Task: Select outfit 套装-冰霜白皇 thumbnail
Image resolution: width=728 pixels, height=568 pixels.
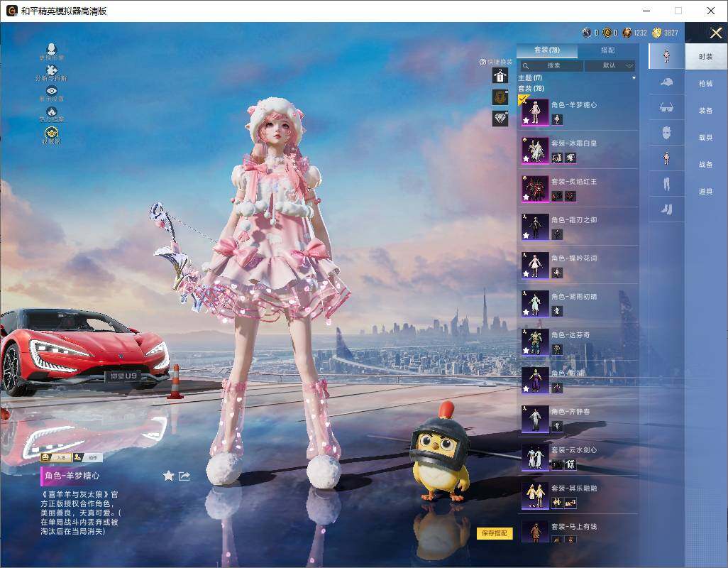Action: (x=535, y=151)
